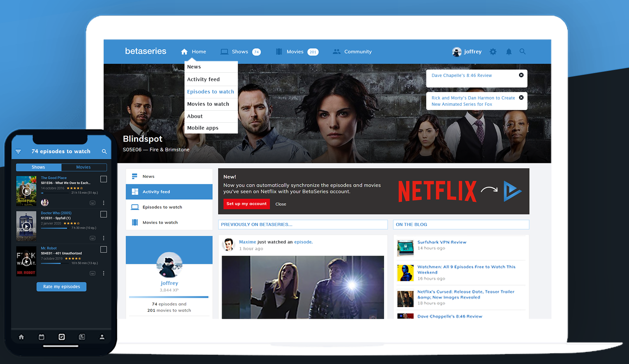Open Movies to watch in left sidebar
Viewport: 629px width, 364px height.
pos(169,222)
